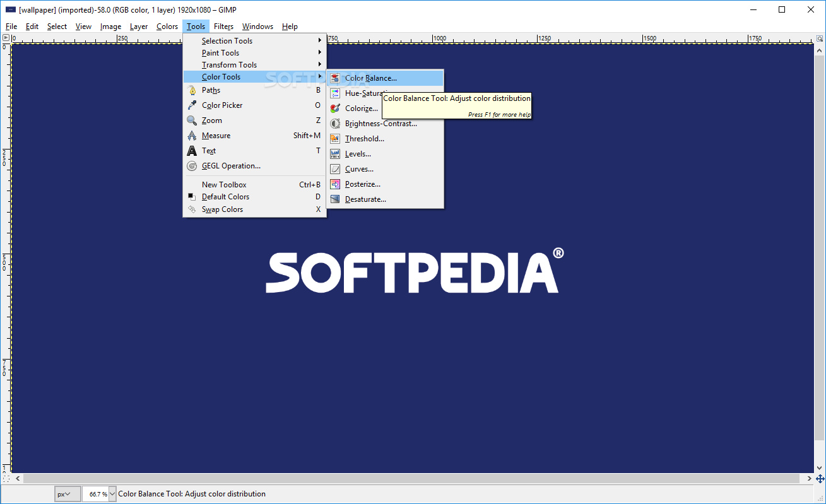The height and width of the screenshot is (504, 826).
Task: Click the horizontal scrollbar right arrow
Action: pyautogui.click(x=809, y=479)
